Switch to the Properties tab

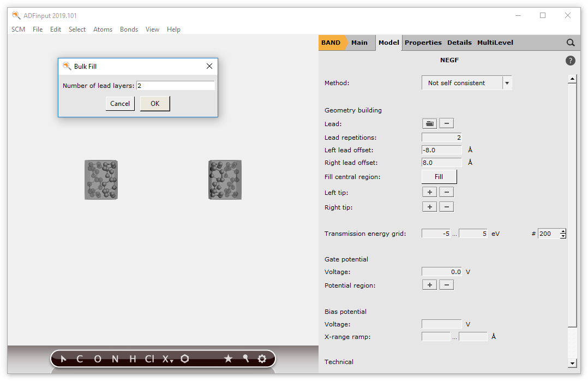pos(423,43)
